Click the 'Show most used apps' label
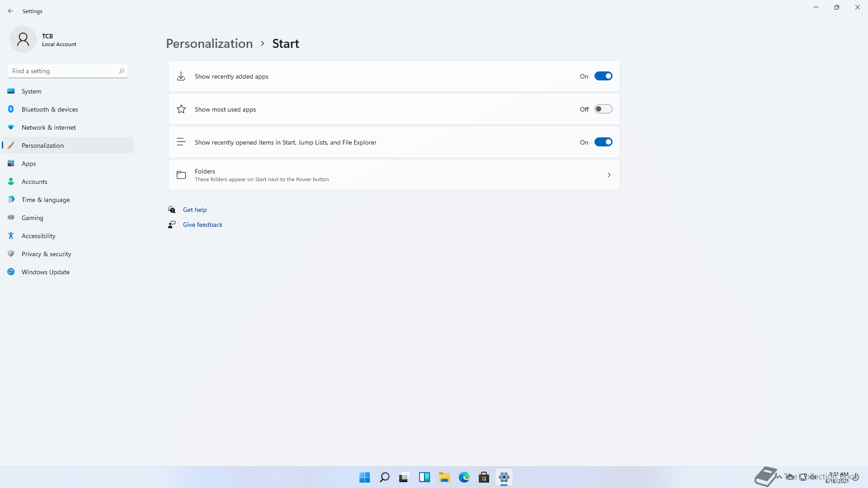 (x=225, y=109)
